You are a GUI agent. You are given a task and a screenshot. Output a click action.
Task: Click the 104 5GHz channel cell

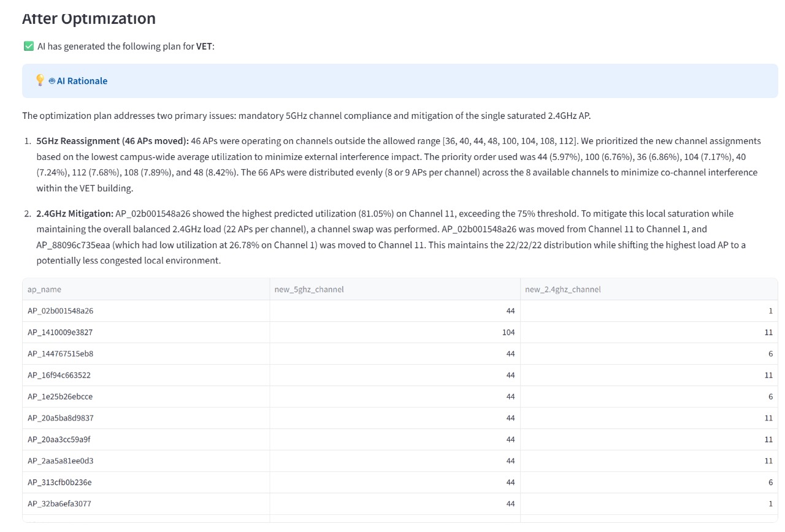point(508,332)
